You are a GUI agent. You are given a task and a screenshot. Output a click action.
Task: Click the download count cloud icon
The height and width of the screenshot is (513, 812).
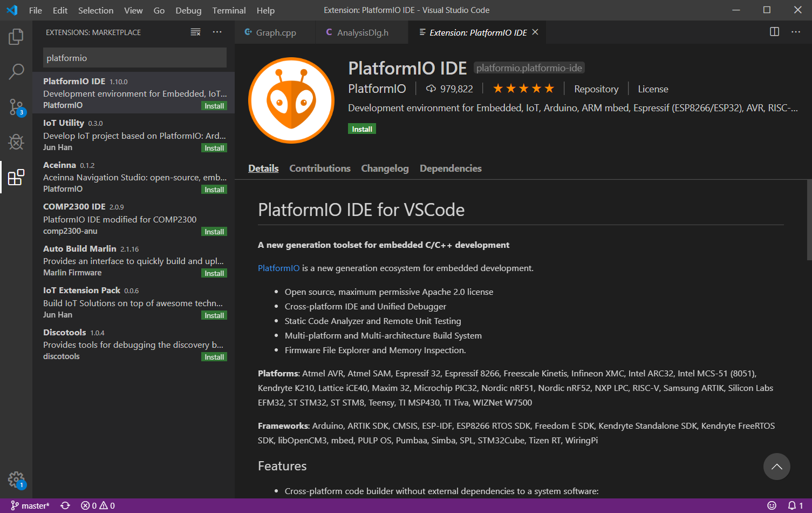click(x=431, y=89)
